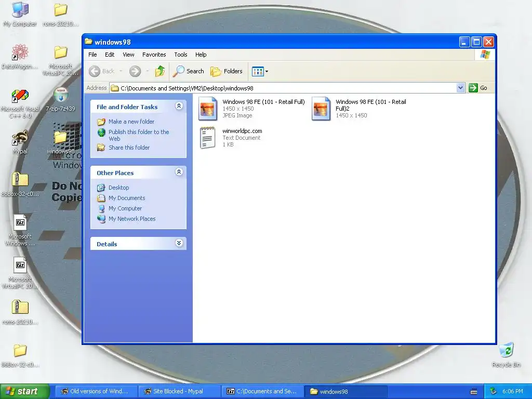This screenshot has height=399, width=532.
Task: Click the windows98 taskbar button
Action: 345,391
